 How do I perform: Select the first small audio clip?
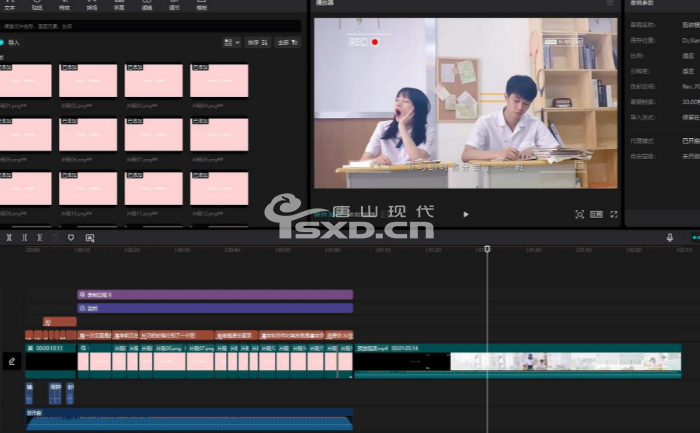point(29,393)
